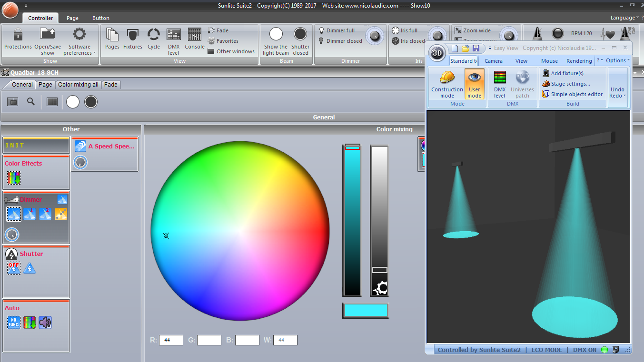Switch to the Color mixing all tab
The width and height of the screenshot is (644, 362).
pyautogui.click(x=78, y=85)
